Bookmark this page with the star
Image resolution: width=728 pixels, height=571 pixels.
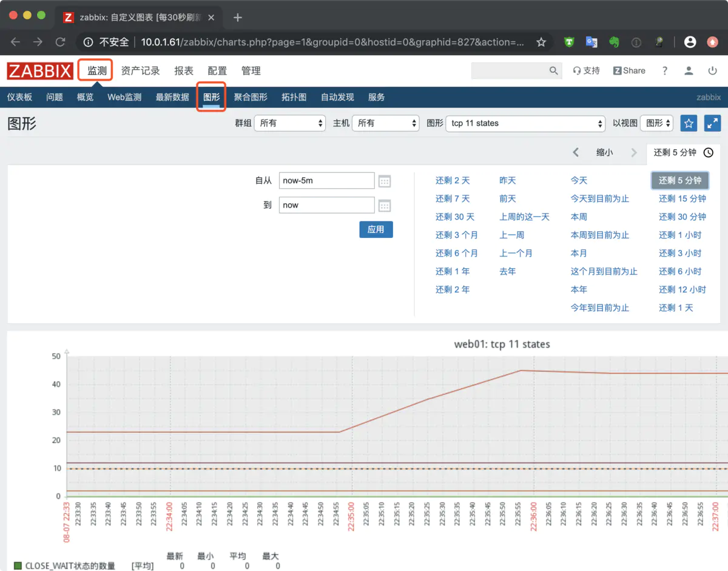[541, 42]
